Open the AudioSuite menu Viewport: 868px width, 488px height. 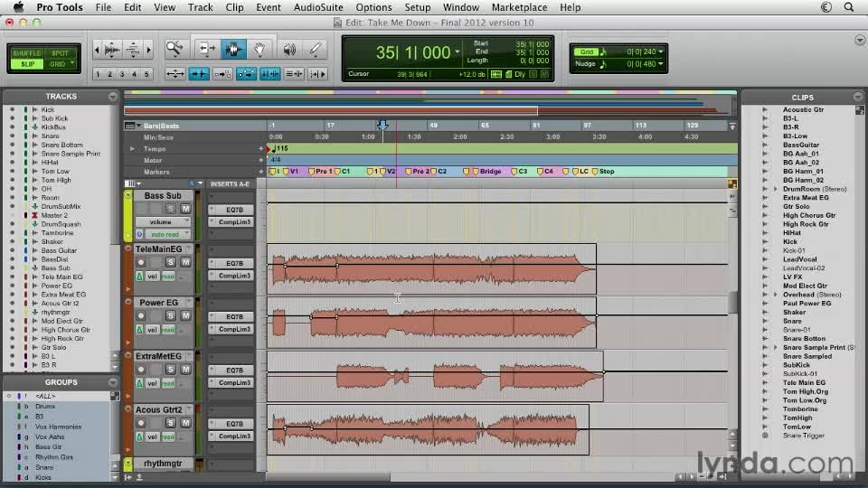318,7
